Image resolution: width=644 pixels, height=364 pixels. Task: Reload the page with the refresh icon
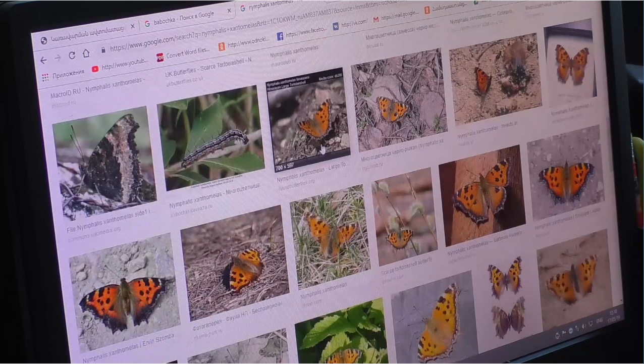[72, 56]
